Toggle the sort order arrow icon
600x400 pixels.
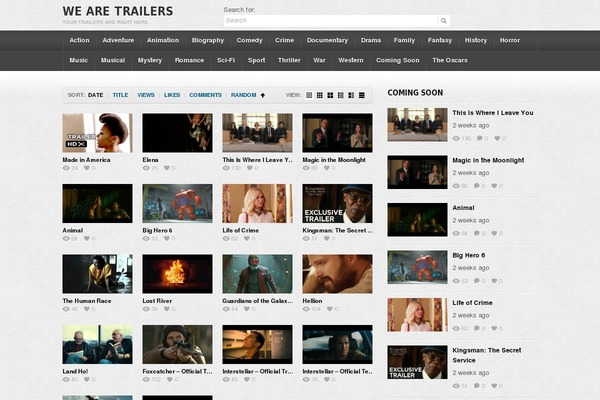[x=262, y=95]
